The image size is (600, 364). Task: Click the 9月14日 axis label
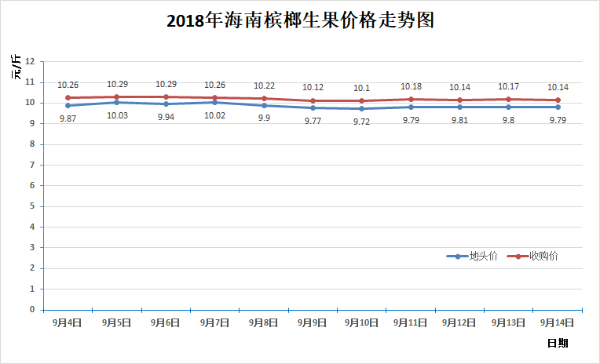pos(558,322)
